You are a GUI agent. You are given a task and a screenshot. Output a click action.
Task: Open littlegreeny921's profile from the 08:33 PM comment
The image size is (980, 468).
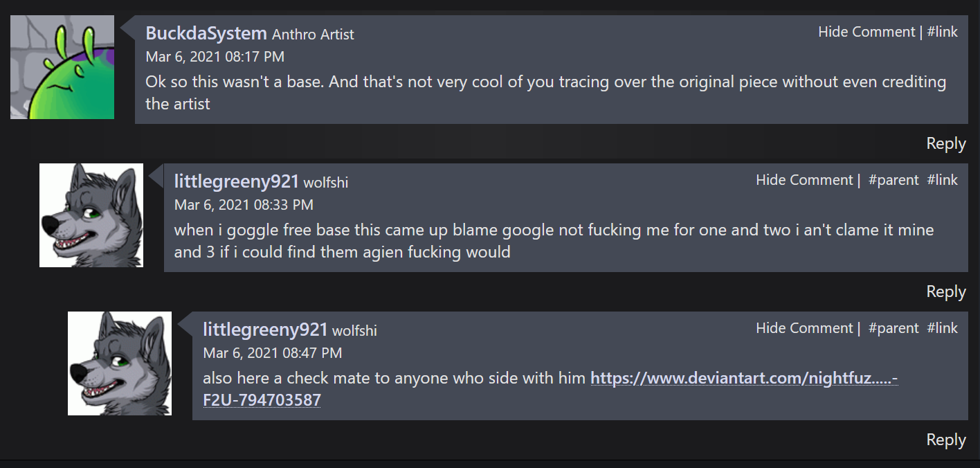pos(237,181)
